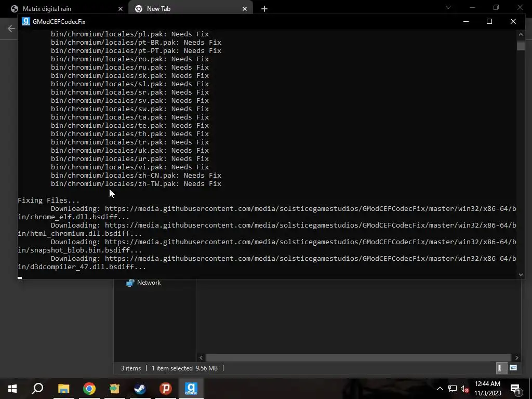532x399 pixels.
Task: Maximize the GModCEFCodecFix console window
Action: [489, 21]
